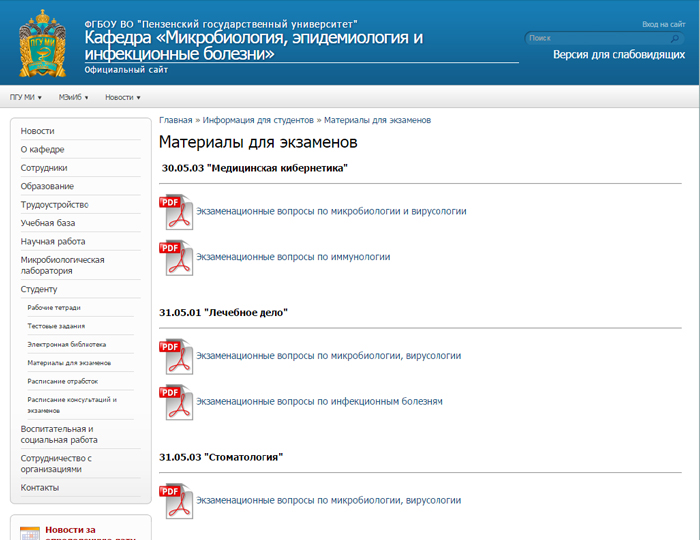Click the university emblem logo

click(43, 43)
